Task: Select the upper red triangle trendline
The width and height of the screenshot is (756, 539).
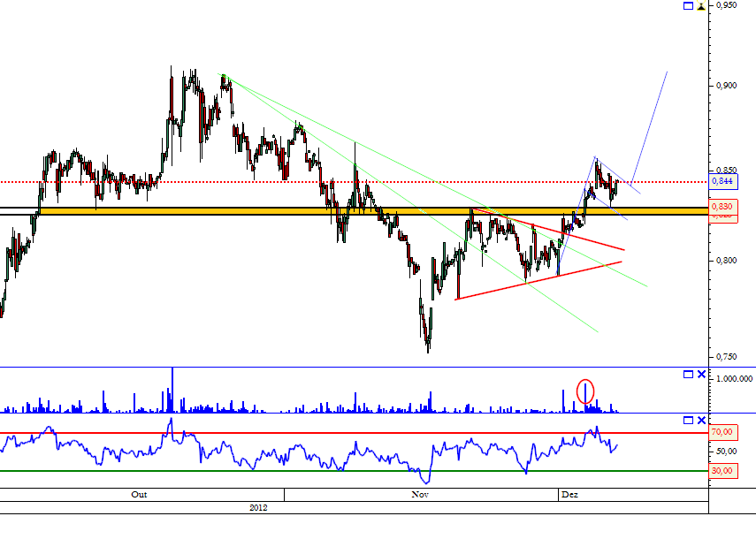Action: [548, 229]
